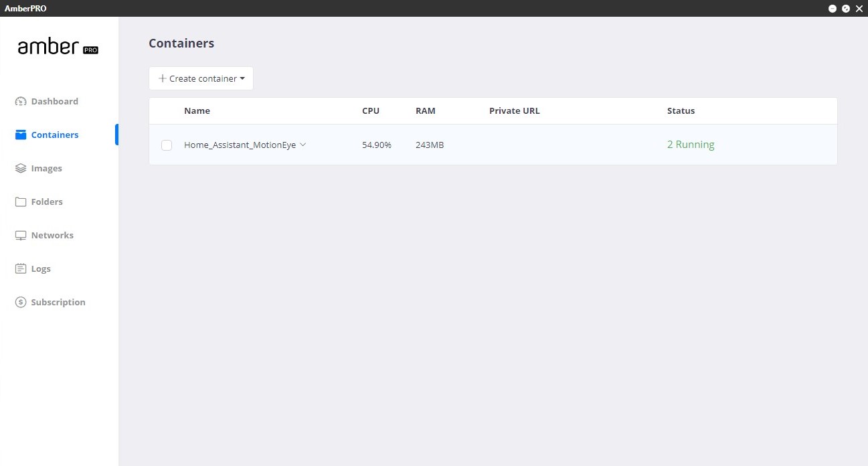Switch to the Images section
The width and height of the screenshot is (868, 466).
coord(47,169)
